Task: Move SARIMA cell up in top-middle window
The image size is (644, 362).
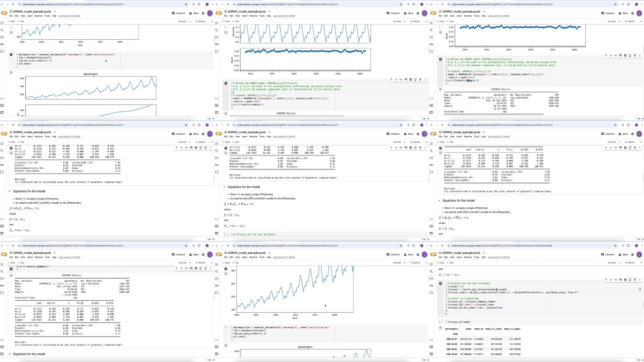Action: point(391,79)
